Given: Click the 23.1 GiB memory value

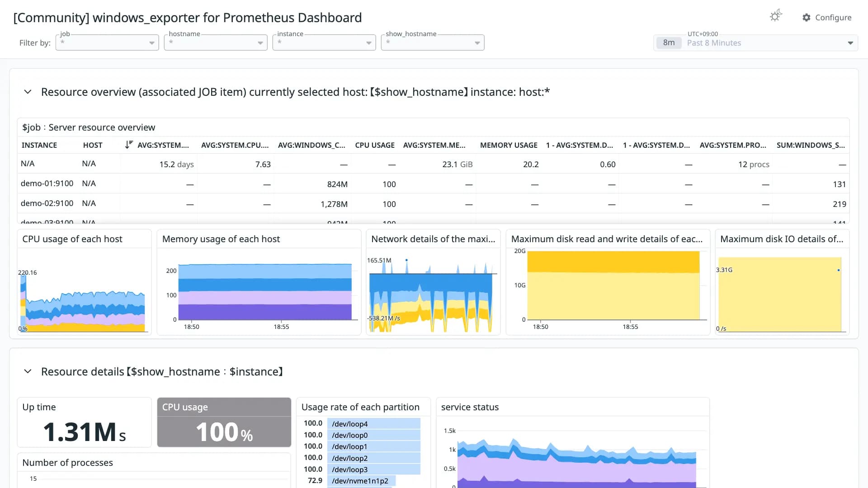Looking at the screenshot, I should [458, 164].
